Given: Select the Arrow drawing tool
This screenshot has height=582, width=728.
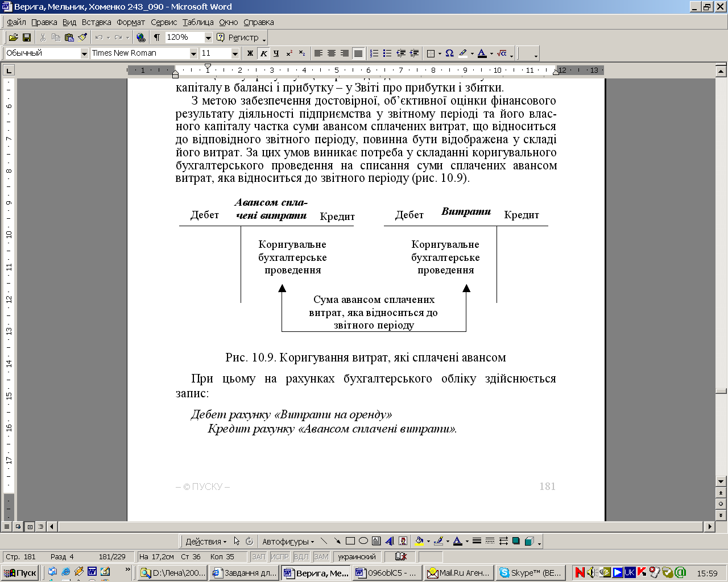Looking at the screenshot, I should 337,541.
